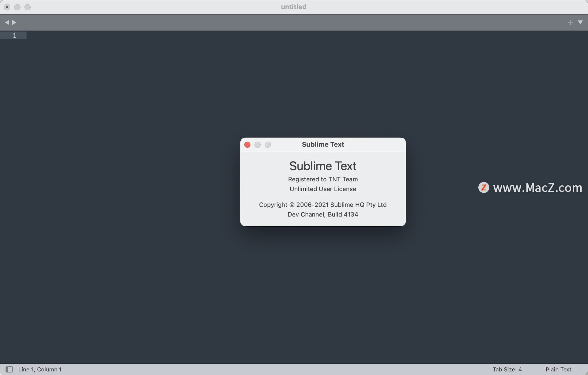
Task: Open the Plain Text syntax selector
Action: point(558,369)
